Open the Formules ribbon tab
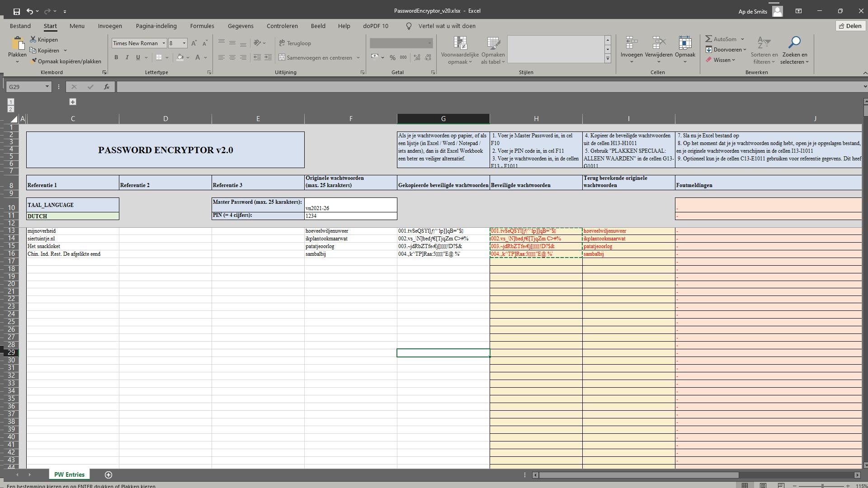 (x=202, y=26)
